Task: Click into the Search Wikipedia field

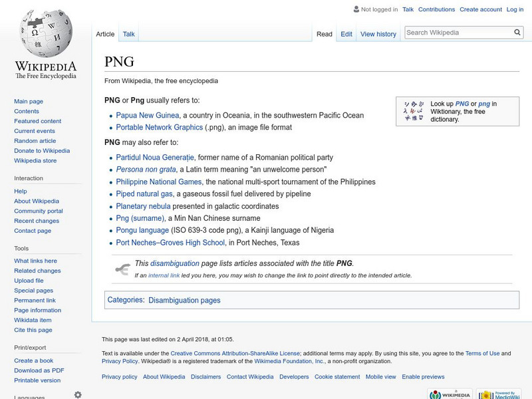Action: pos(459,33)
